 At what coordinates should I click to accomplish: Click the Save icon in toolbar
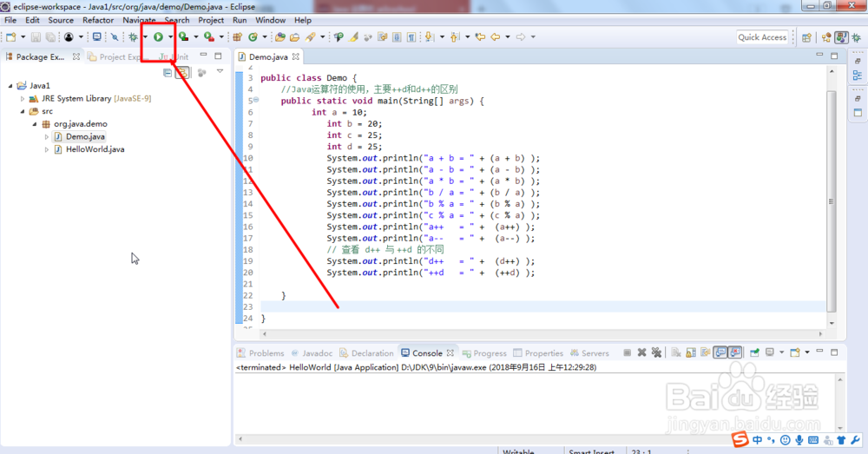36,37
